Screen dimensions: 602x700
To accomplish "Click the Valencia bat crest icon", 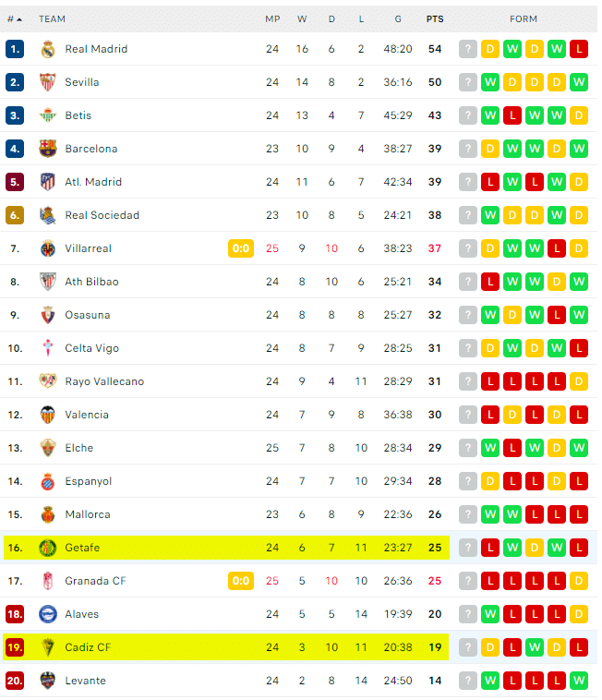I will click(48, 415).
